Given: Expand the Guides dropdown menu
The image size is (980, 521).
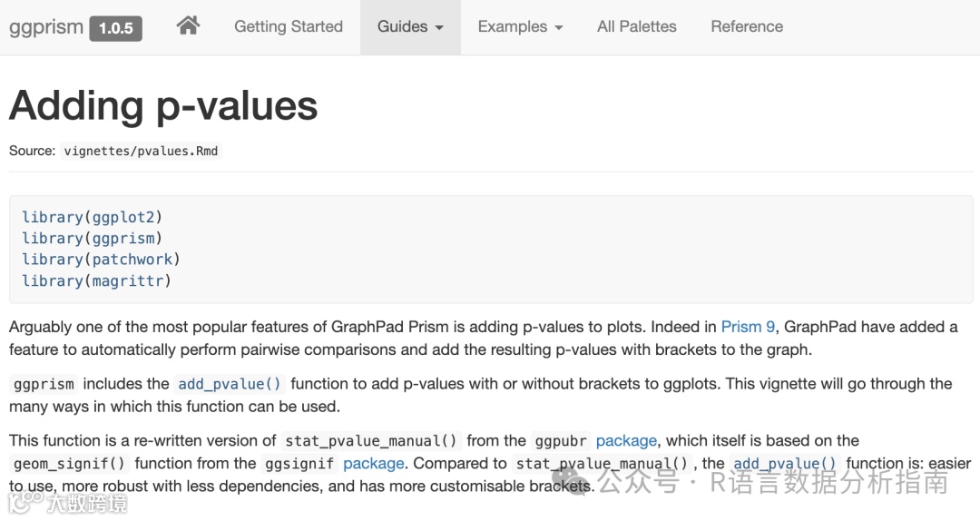Looking at the screenshot, I should tap(410, 26).
